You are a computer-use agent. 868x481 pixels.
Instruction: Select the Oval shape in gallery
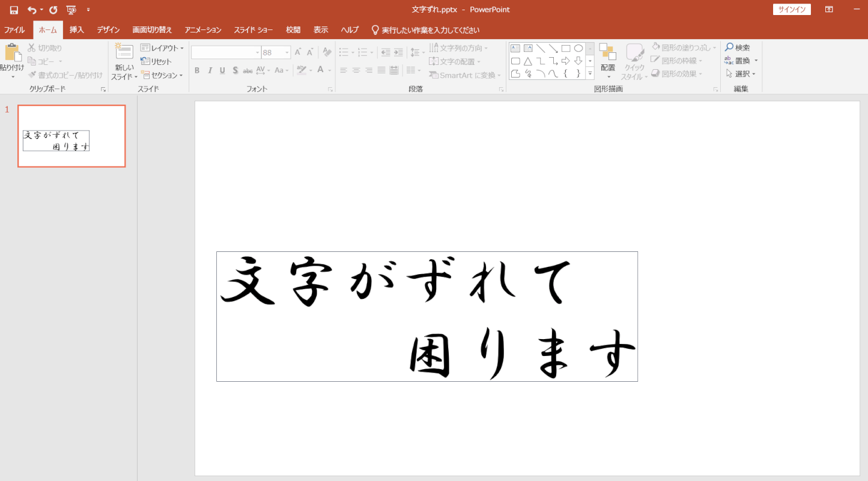pos(578,48)
